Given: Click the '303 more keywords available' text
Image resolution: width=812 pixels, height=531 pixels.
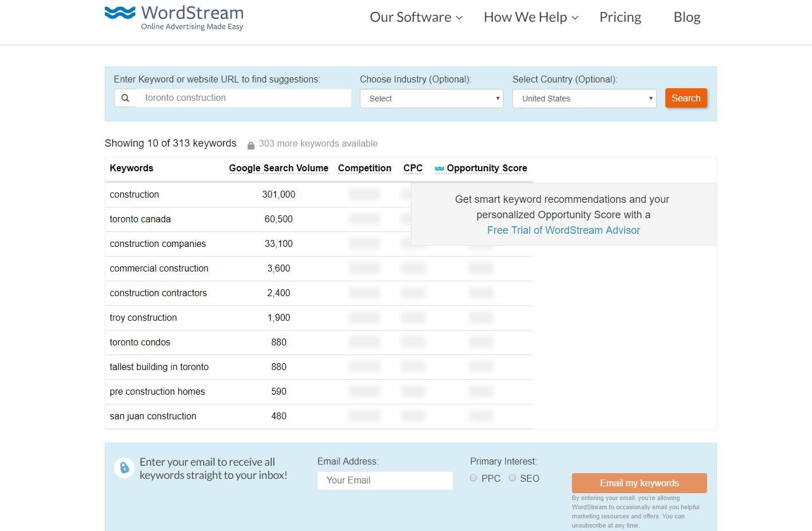Looking at the screenshot, I should point(318,144).
